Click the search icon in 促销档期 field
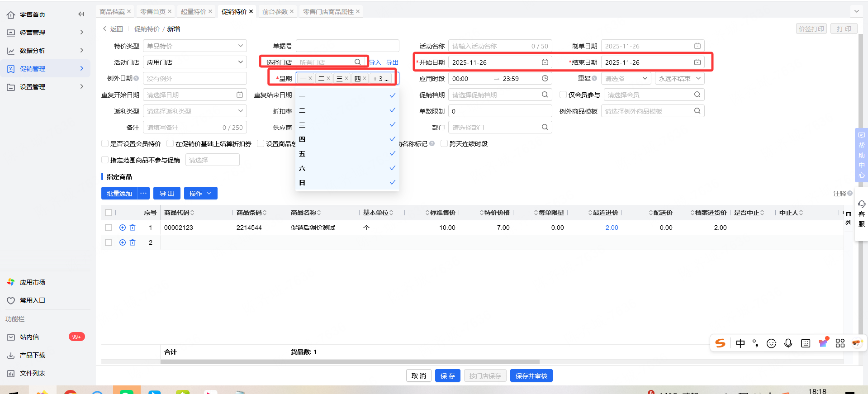Viewport: 868px width, 394px height. (545, 95)
